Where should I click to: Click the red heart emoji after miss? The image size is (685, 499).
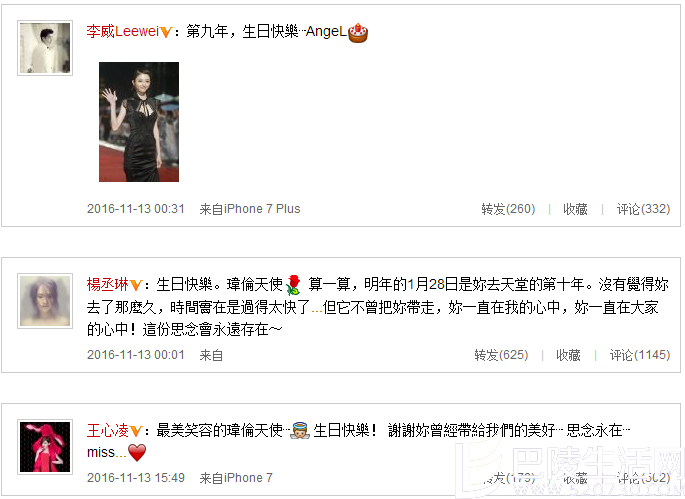coord(137,453)
